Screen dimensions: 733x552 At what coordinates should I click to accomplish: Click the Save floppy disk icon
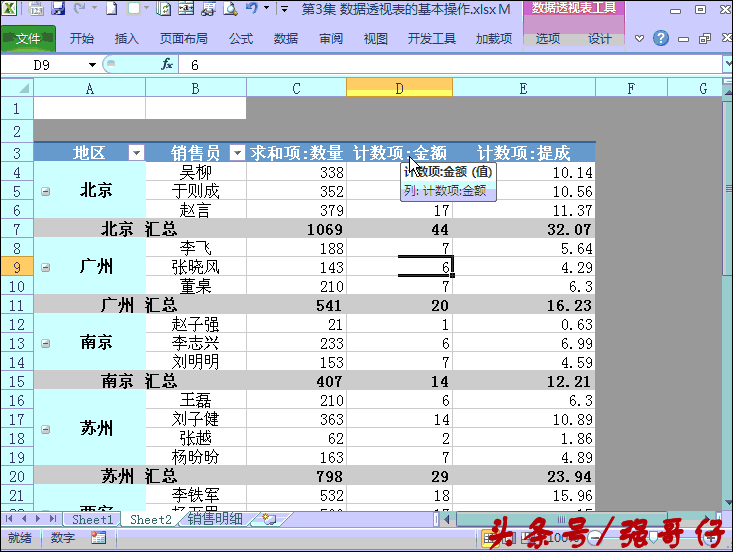pyautogui.click(x=58, y=8)
